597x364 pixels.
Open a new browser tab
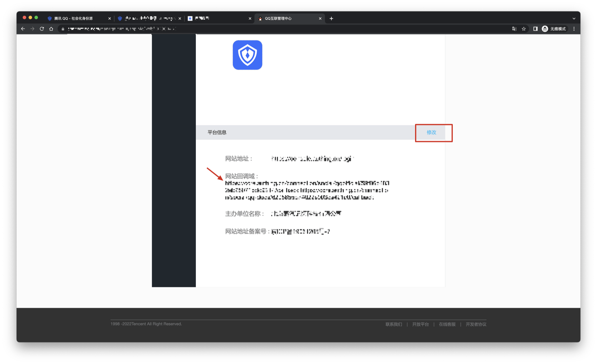coord(331,19)
